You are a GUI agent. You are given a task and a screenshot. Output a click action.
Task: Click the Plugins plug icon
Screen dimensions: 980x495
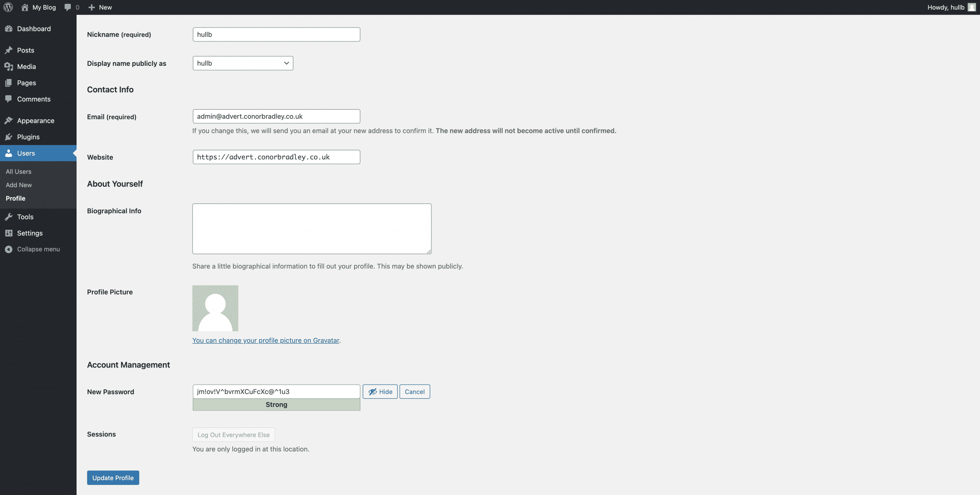(x=8, y=137)
